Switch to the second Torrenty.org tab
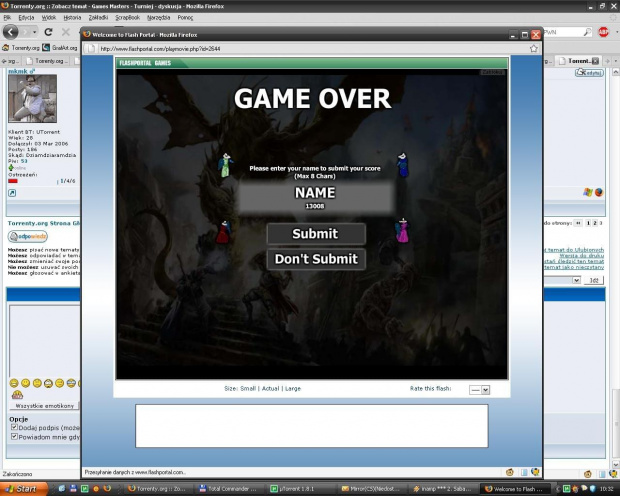The height and width of the screenshot is (496, 620). (x=46, y=61)
